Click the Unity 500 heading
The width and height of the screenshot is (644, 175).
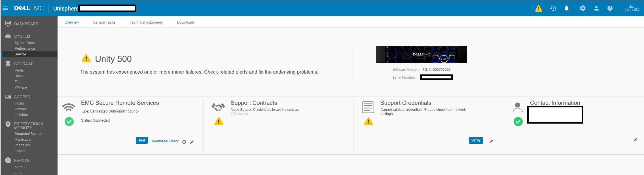113,59
